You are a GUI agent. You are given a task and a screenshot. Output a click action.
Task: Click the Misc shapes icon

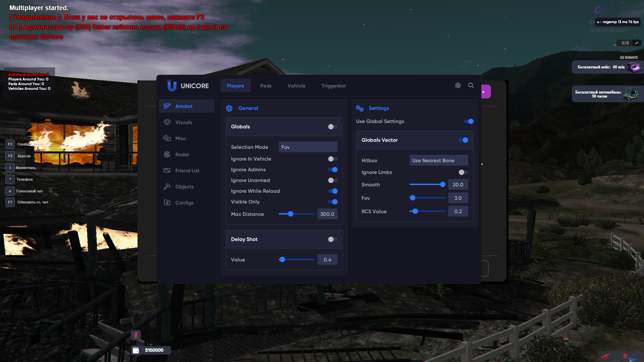point(167,138)
